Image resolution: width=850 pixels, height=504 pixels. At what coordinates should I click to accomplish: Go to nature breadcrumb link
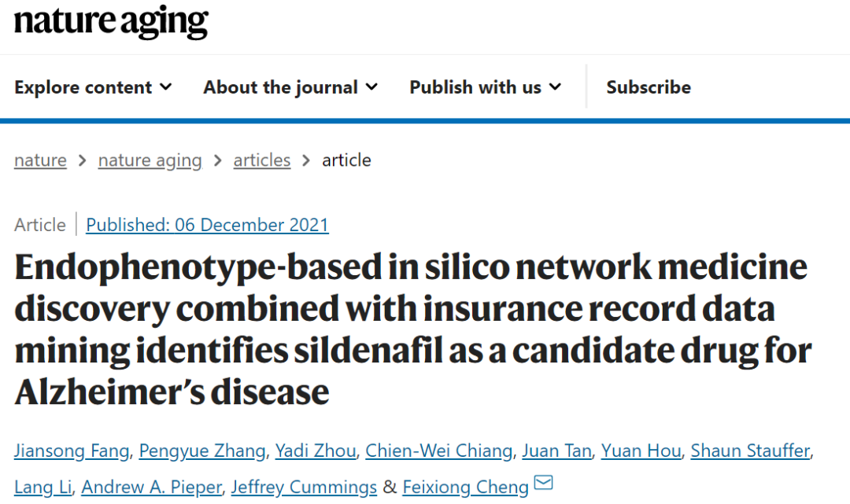click(40, 160)
